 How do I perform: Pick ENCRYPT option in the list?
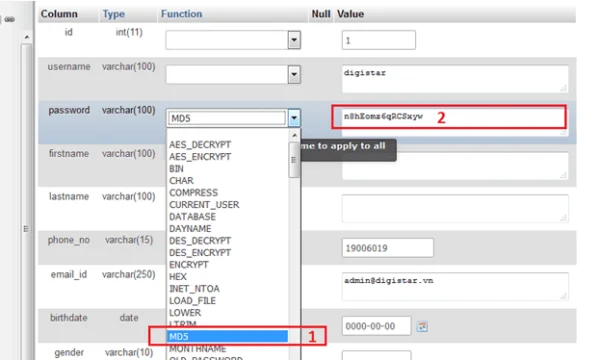(x=189, y=265)
